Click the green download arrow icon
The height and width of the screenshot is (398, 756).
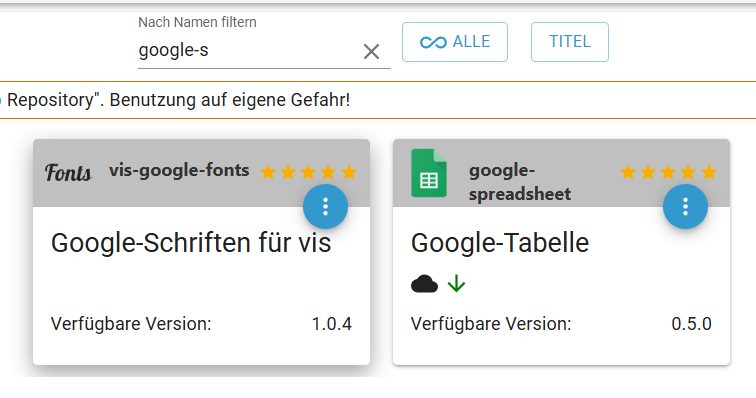tap(456, 284)
